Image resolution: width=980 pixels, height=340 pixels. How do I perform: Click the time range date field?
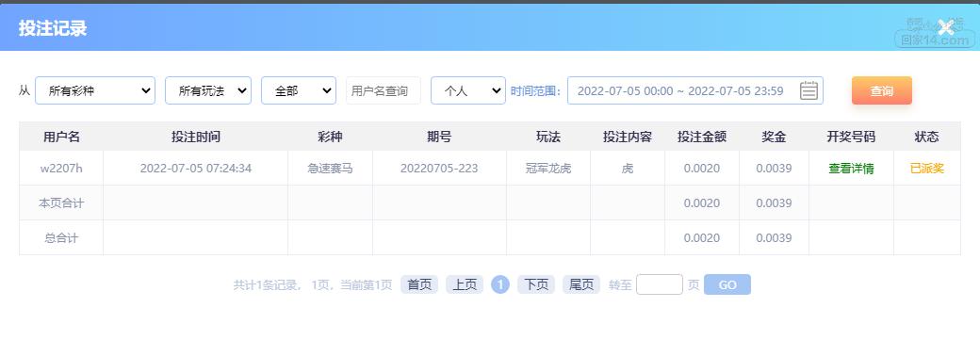click(695, 90)
